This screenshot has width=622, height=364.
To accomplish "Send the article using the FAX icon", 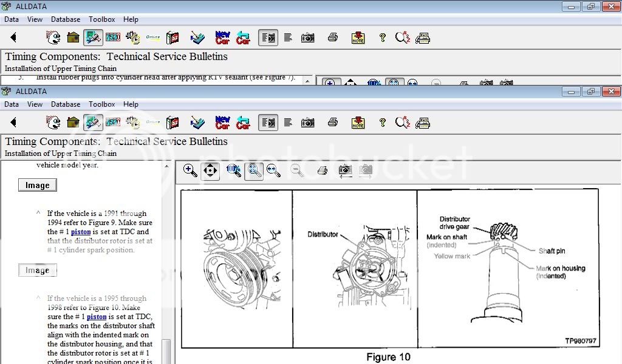I will (423, 122).
